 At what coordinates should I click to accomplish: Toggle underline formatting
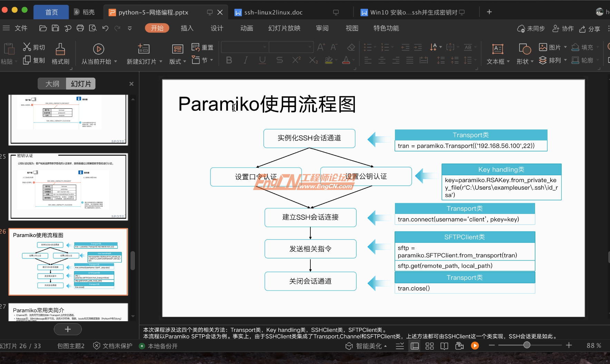262,60
